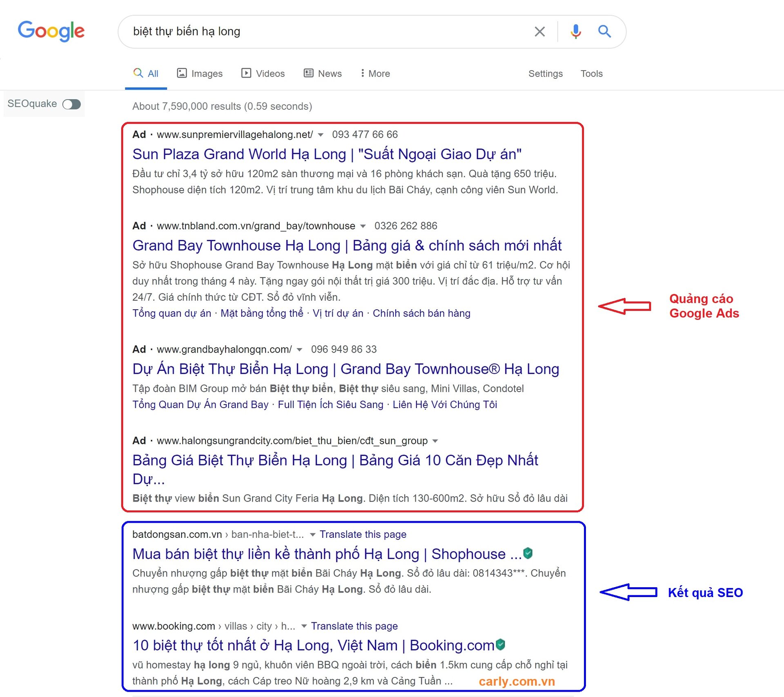Click the blue search magnifier icon
784x697 pixels.
(604, 31)
